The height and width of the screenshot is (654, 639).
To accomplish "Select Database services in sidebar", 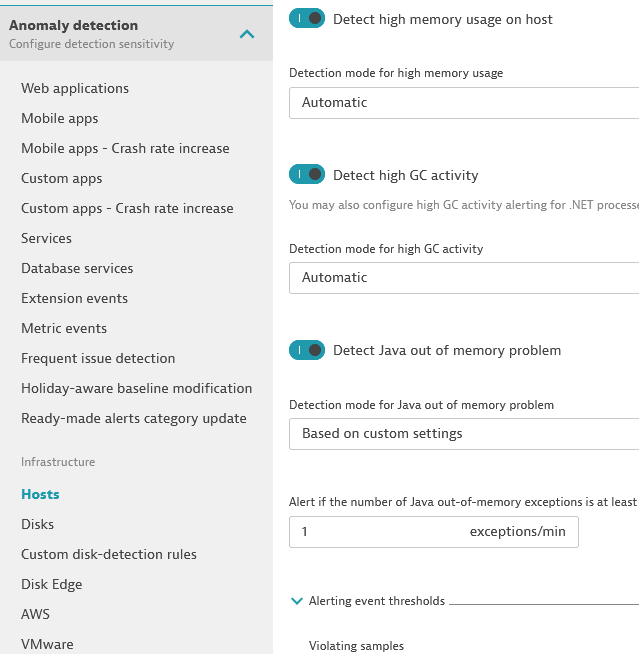I will pos(77,268).
